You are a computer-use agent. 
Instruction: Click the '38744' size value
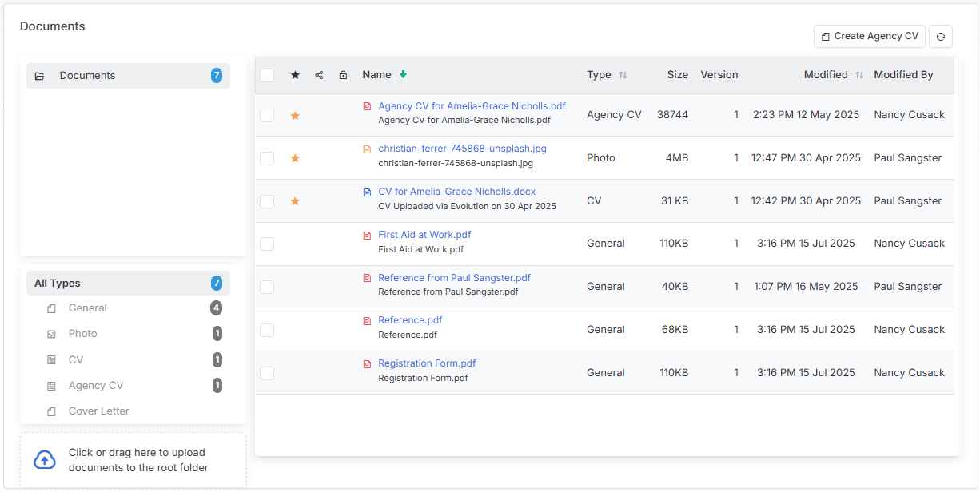672,115
